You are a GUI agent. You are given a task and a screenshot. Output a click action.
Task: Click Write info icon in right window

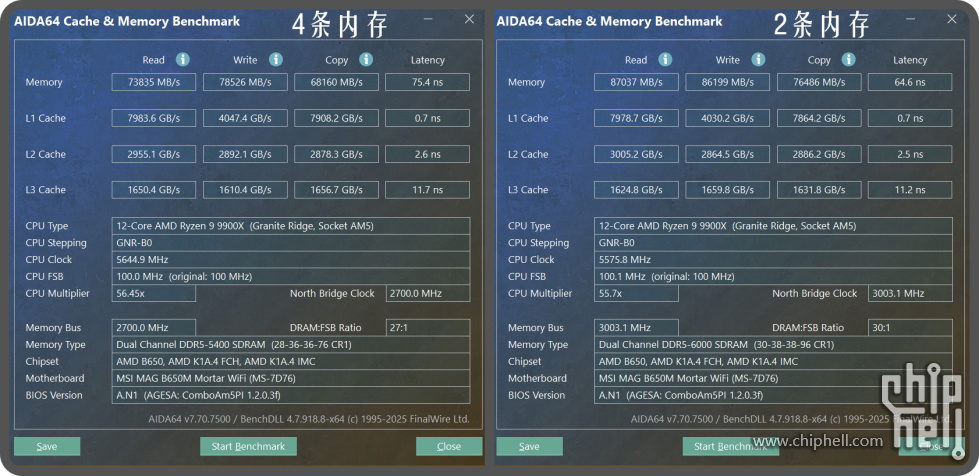[x=759, y=59]
